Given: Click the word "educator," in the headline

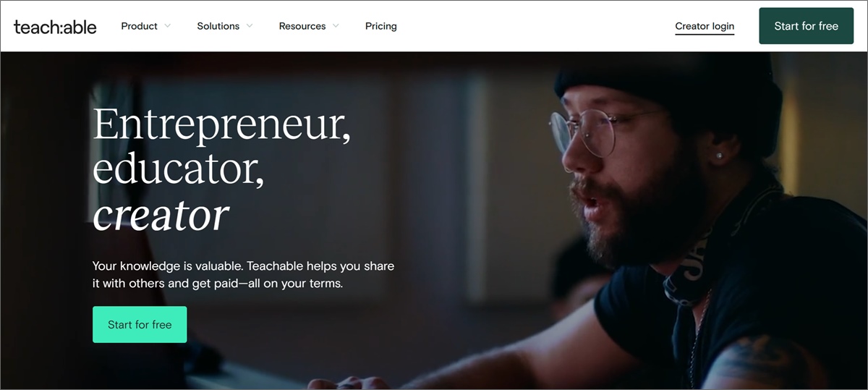Looking at the screenshot, I should (x=177, y=169).
